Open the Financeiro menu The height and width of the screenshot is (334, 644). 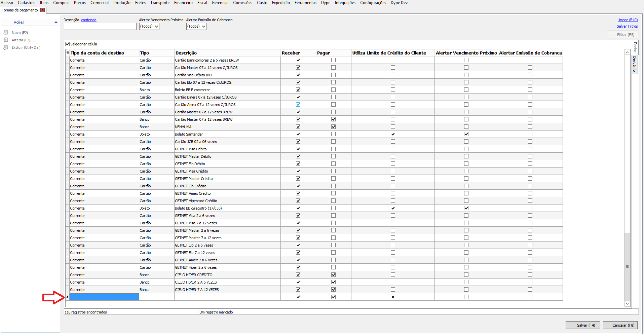[x=183, y=3]
